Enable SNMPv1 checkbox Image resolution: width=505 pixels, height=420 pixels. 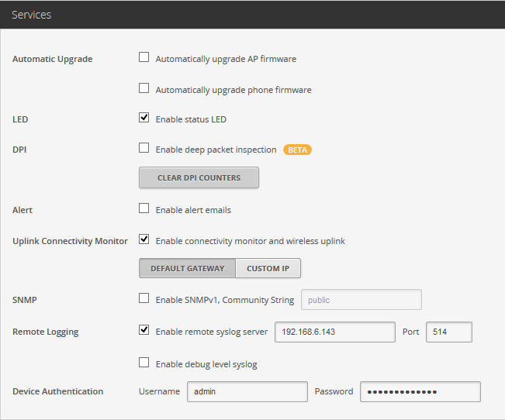[x=144, y=298]
